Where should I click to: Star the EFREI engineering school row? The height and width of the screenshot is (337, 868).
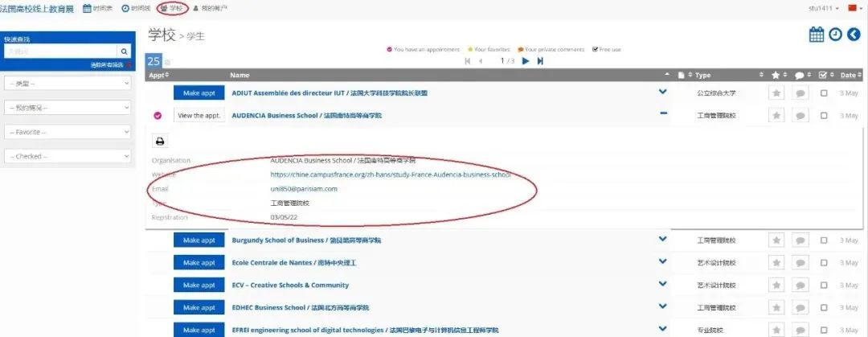click(776, 330)
